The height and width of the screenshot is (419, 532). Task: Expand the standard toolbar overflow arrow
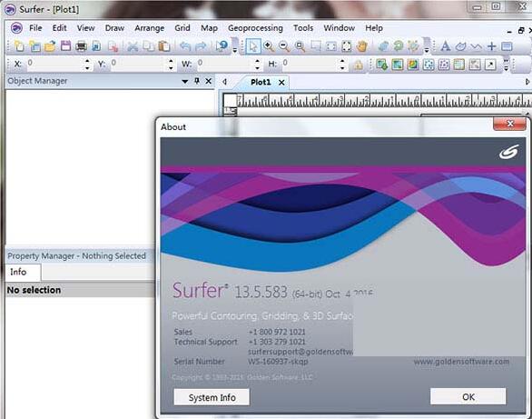click(x=235, y=50)
